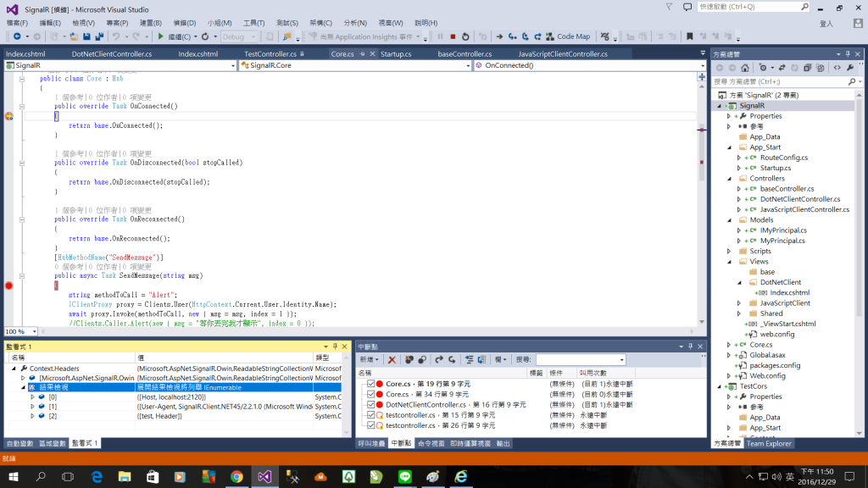Viewport: 868px width, 488px height.
Task: Restart debugging with the circular arrow
Action: tap(465, 36)
